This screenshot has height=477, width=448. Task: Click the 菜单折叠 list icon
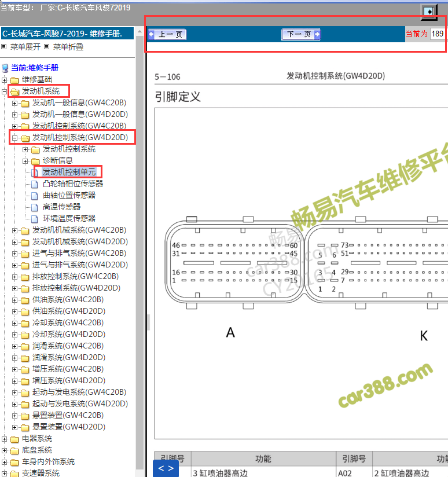(46, 47)
